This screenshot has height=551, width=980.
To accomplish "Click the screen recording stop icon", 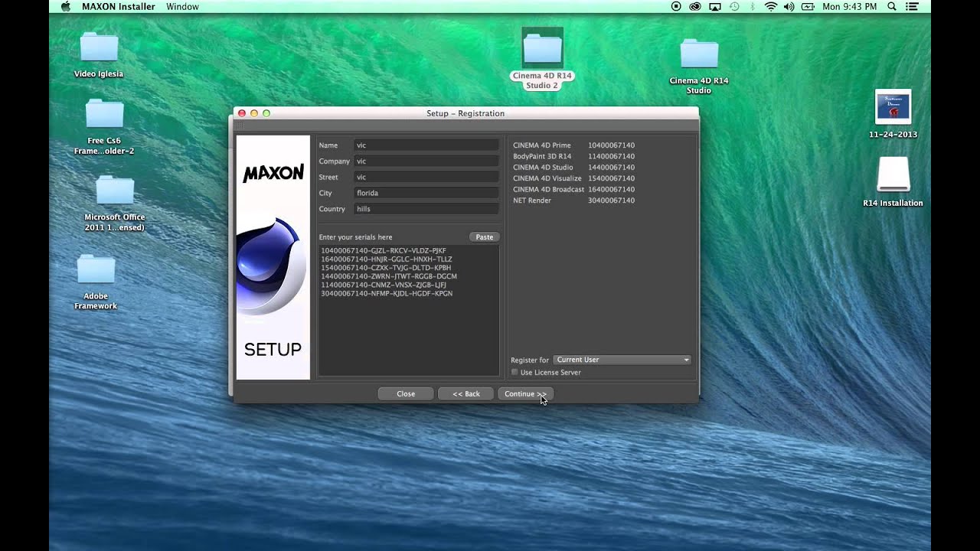I will click(x=676, y=7).
